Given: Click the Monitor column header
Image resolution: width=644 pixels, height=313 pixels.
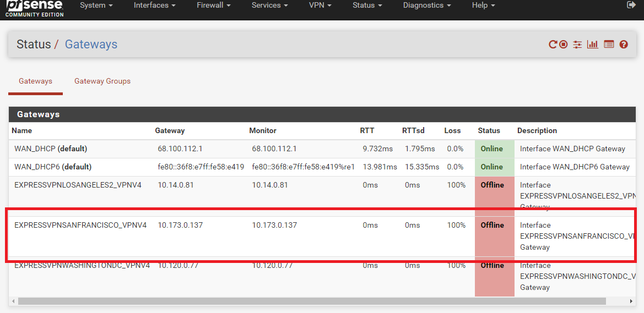Looking at the screenshot, I should coord(263,130).
